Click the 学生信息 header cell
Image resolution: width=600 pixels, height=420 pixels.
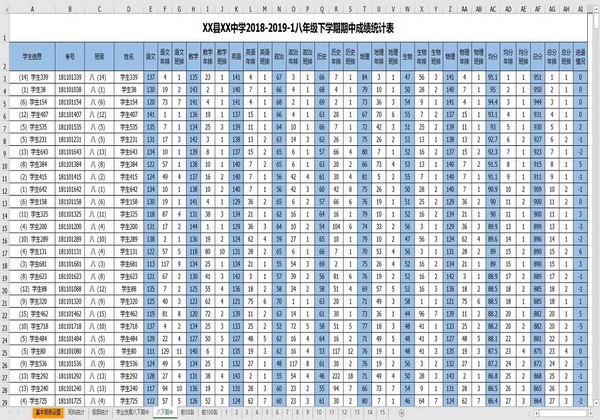click(x=32, y=57)
